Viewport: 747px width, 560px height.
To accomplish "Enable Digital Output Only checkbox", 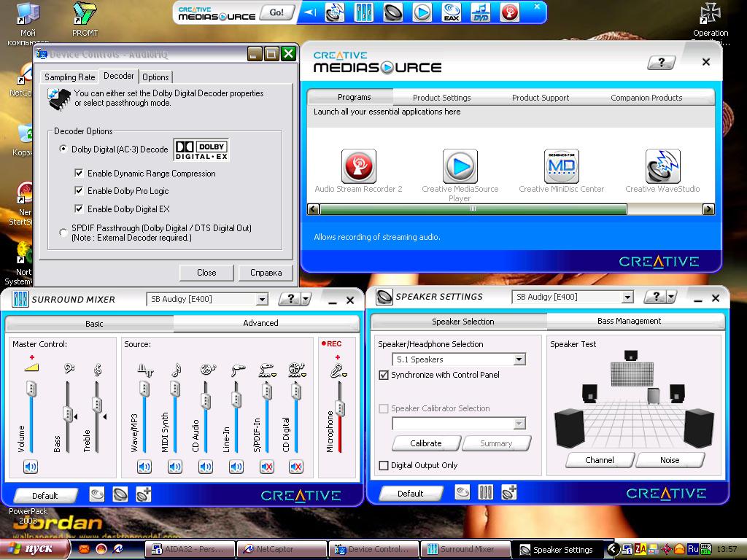I will click(x=384, y=465).
